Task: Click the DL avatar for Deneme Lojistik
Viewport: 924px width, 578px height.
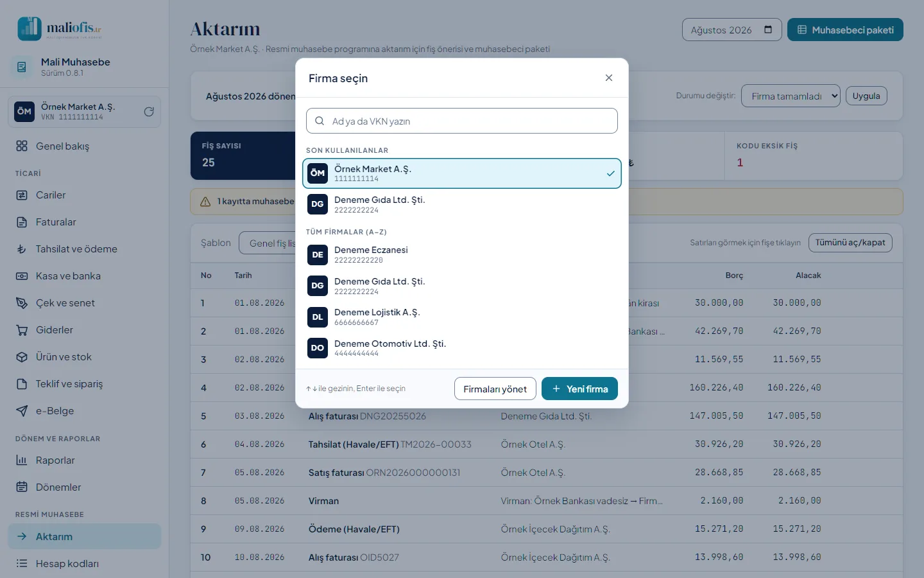Action: (318, 317)
